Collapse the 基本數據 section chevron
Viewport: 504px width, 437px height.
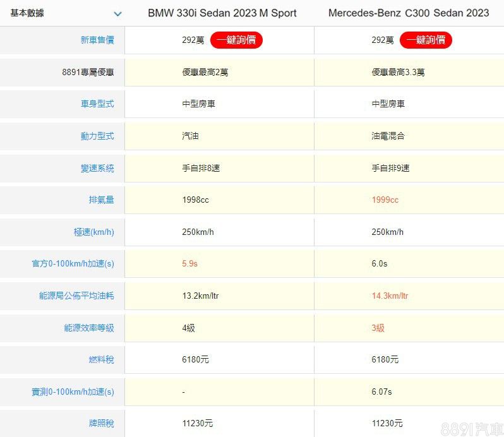pyautogui.click(x=117, y=13)
